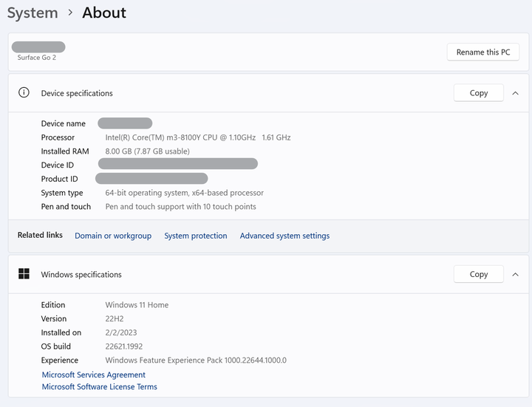Click the Edition label
Viewport: 532px width, 407px height.
pyautogui.click(x=53, y=305)
